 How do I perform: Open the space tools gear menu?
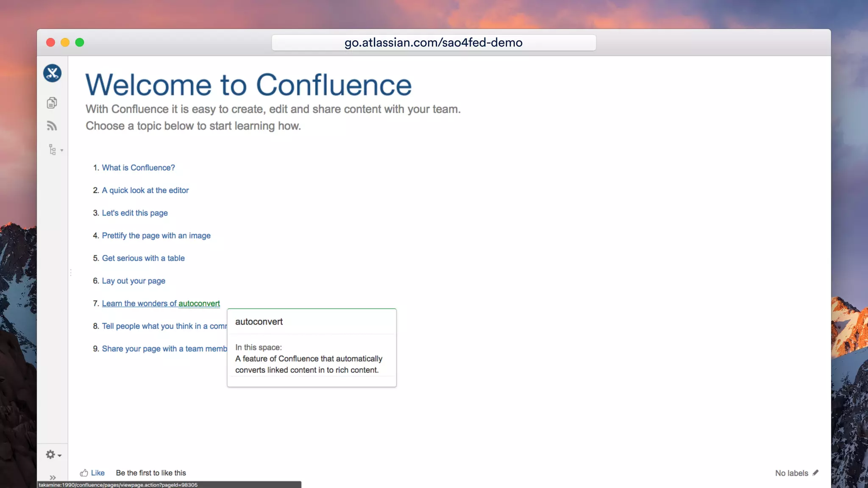point(53,455)
